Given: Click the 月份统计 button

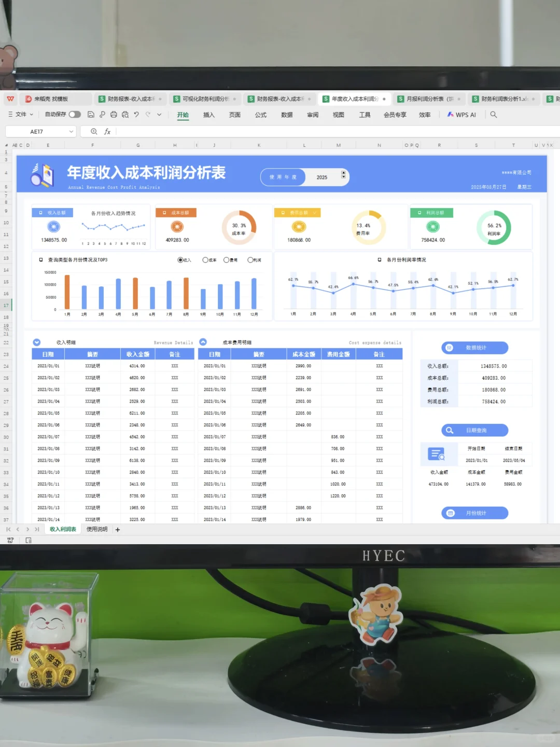Looking at the screenshot, I should (x=475, y=513).
